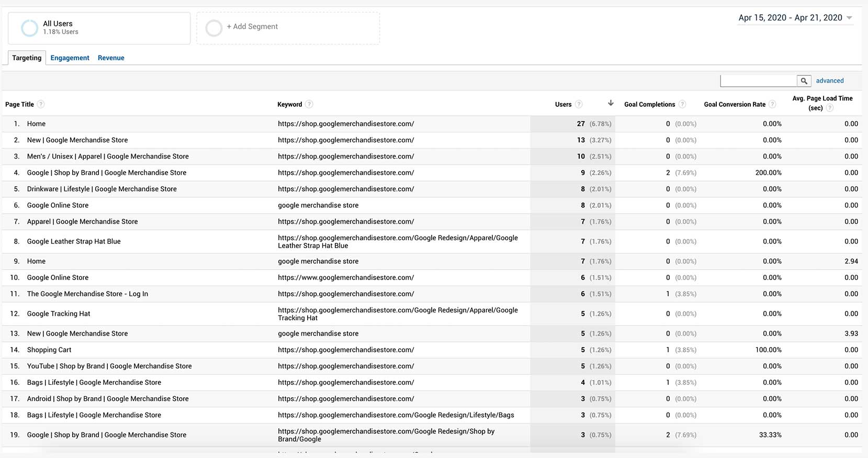Click 'The Google Merchandise Store - Log In'
Image resolution: width=868 pixels, height=458 pixels.
(87, 294)
